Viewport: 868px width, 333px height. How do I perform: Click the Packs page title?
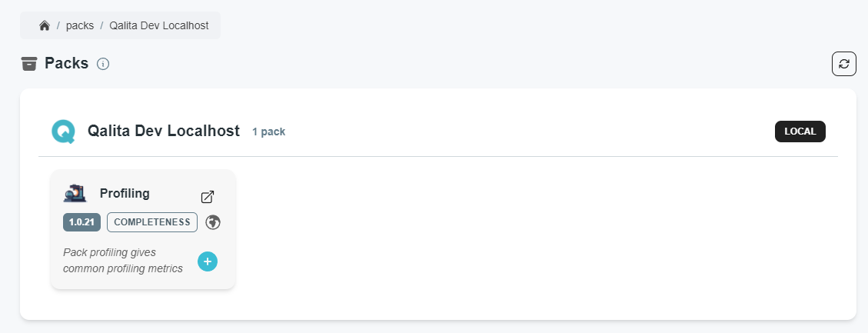tap(66, 63)
